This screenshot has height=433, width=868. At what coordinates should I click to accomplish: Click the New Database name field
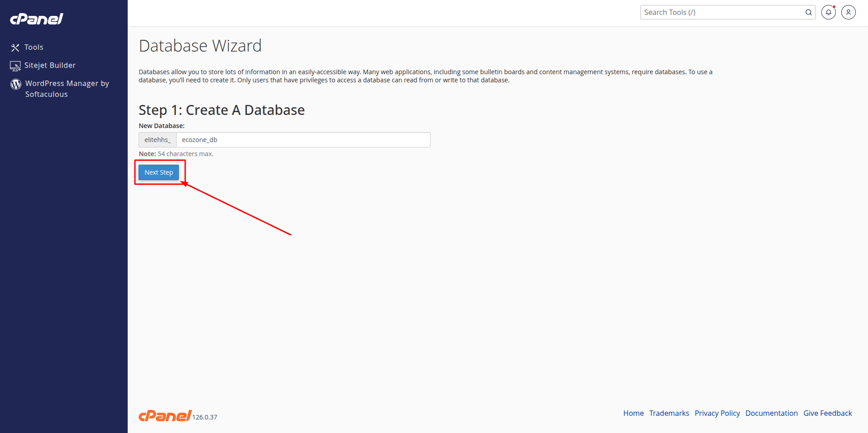click(x=303, y=140)
